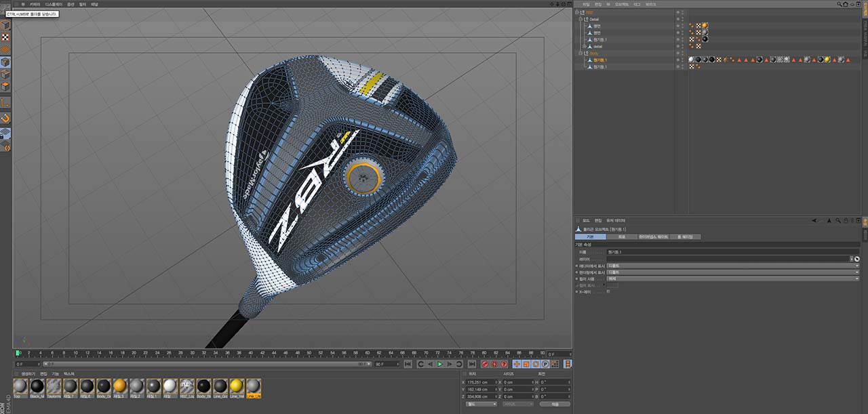The width and height of the screenshot is (868, 414).
Task: Toggle Autokeying red button
Action: click(494, 364)
